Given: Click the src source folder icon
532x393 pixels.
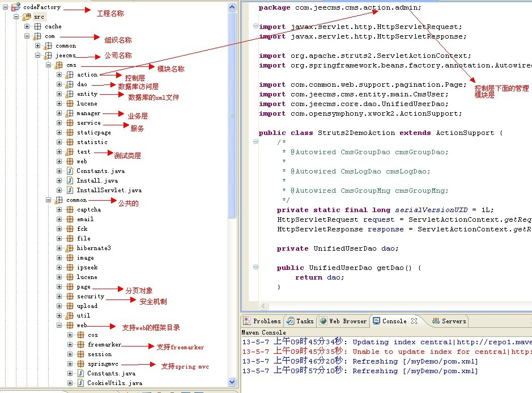Looking at the screenshot, I should click(27, 17).
